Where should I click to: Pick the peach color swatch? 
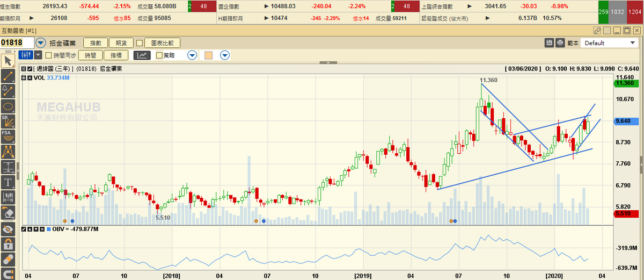209,55
